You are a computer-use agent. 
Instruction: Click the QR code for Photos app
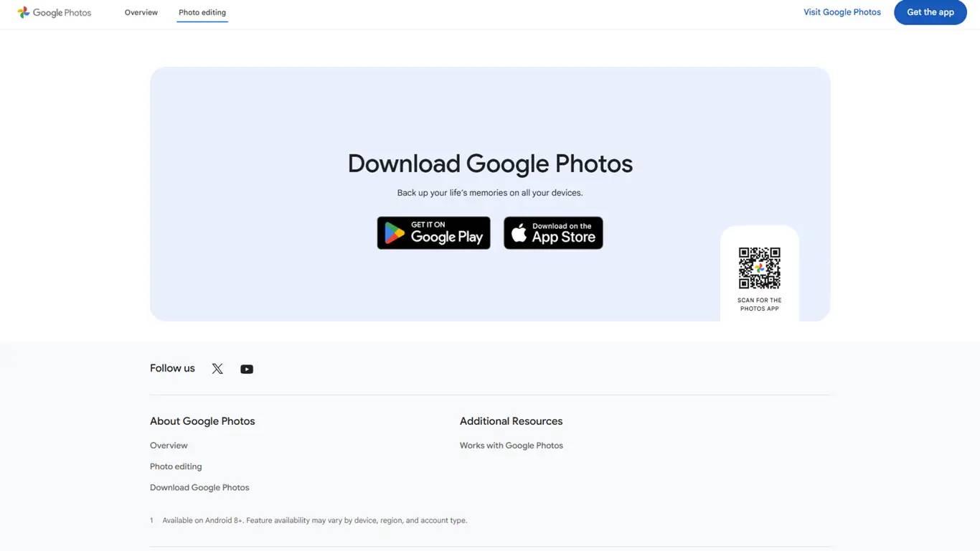(759, 268)
